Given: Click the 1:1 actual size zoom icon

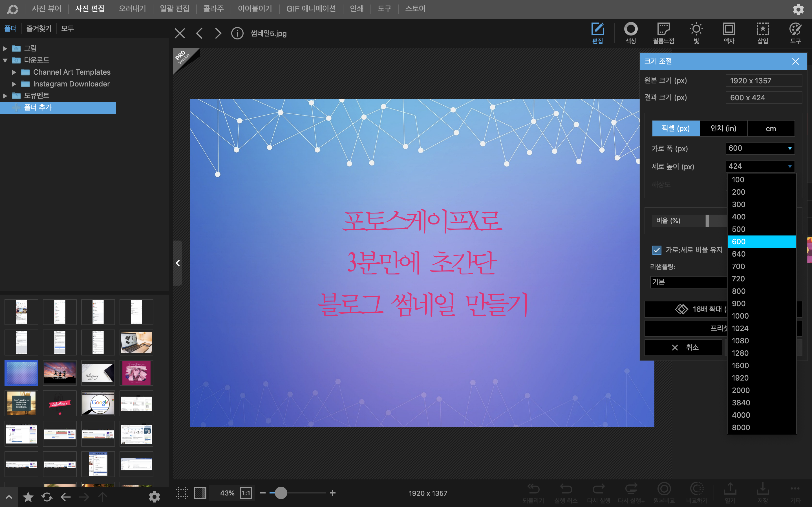Looking at the screenshot, I should point(246,493).
